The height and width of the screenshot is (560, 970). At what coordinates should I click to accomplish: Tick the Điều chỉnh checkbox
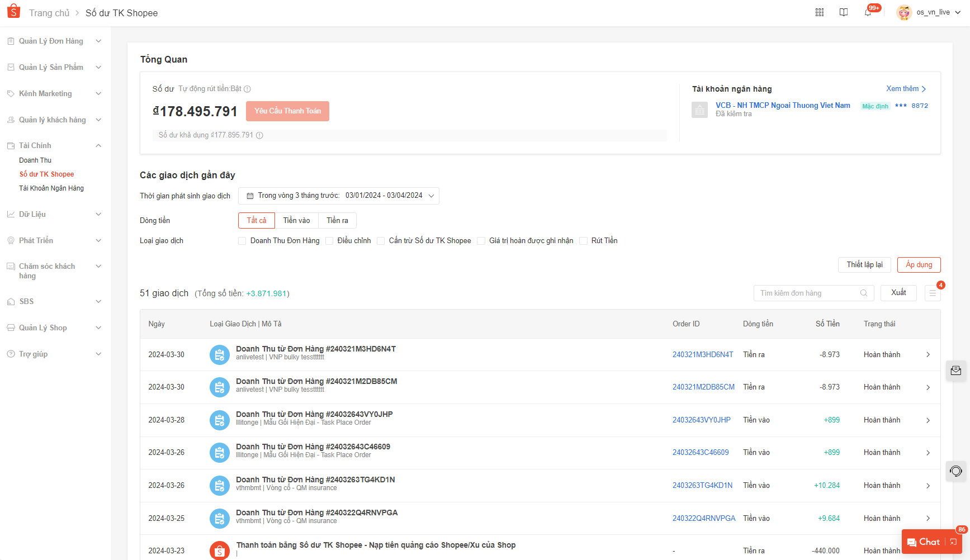click(329, 241)
